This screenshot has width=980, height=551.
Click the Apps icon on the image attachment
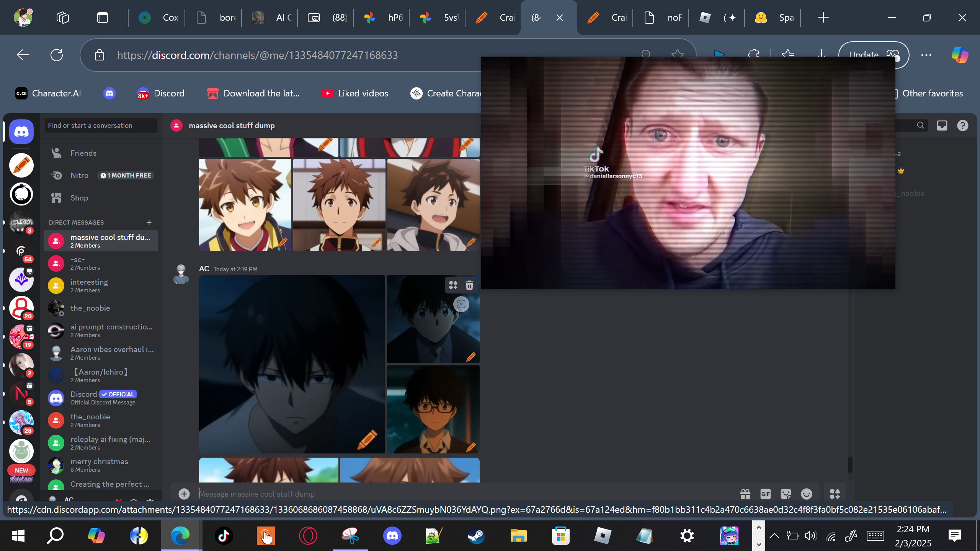(453, 285)
